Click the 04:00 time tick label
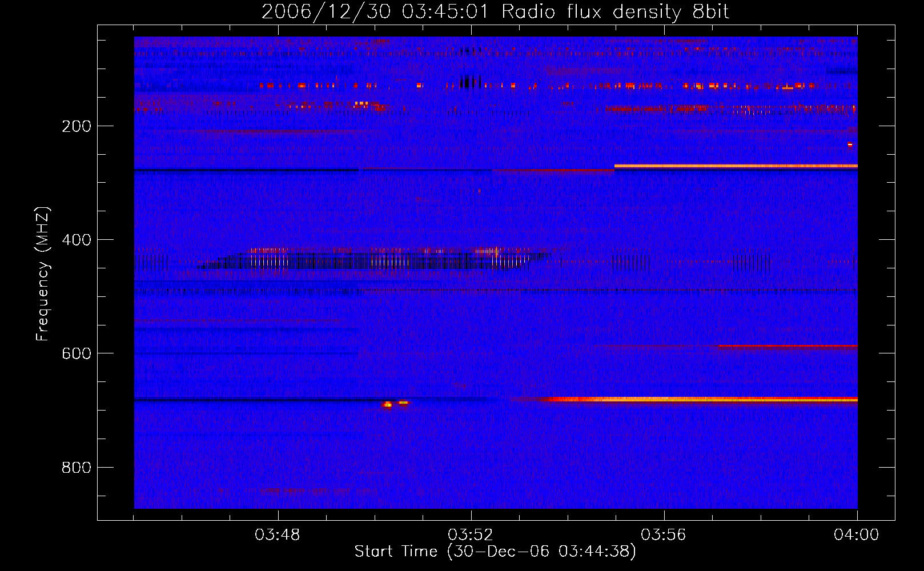 [857, 535]
